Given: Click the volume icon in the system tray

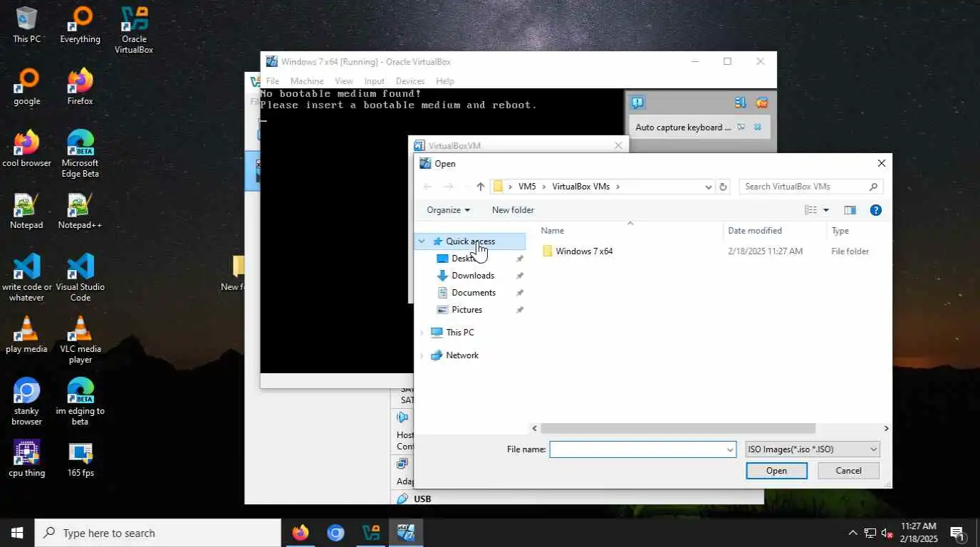Looking at the screenshot, I should 887,533.
